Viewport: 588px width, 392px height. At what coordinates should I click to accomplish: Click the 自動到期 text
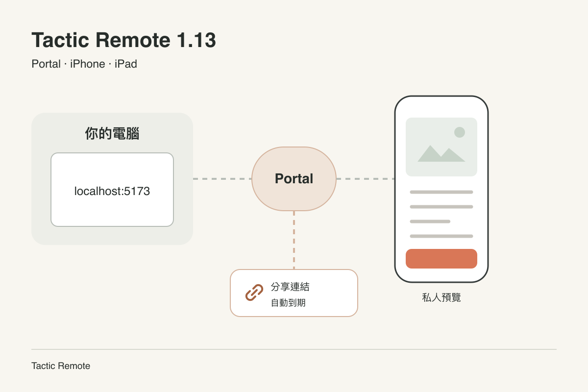[x=288, y=303]
